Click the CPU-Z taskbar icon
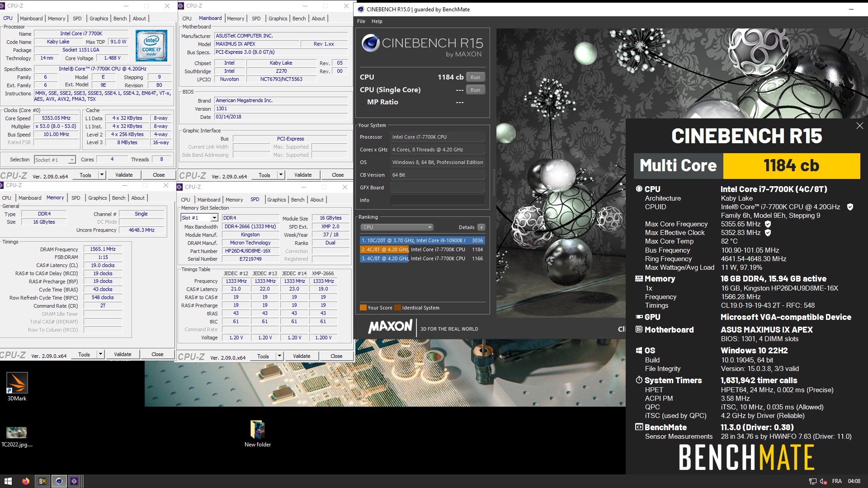 tap(75, 481)
